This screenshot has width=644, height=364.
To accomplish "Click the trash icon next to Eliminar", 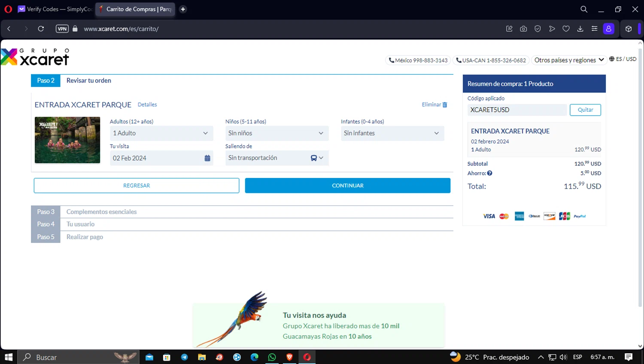I will pyautogui.click(x=445, y=105).
